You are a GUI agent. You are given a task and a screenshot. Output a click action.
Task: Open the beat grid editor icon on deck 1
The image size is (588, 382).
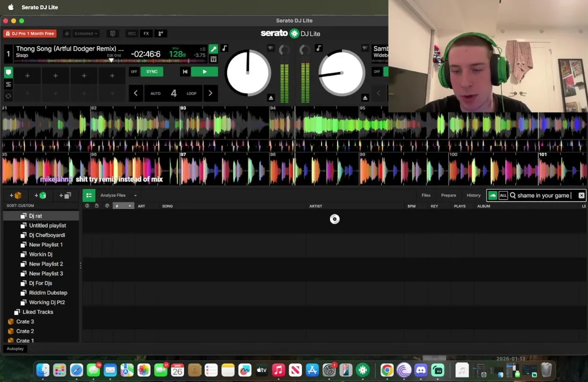pos(213,59)
